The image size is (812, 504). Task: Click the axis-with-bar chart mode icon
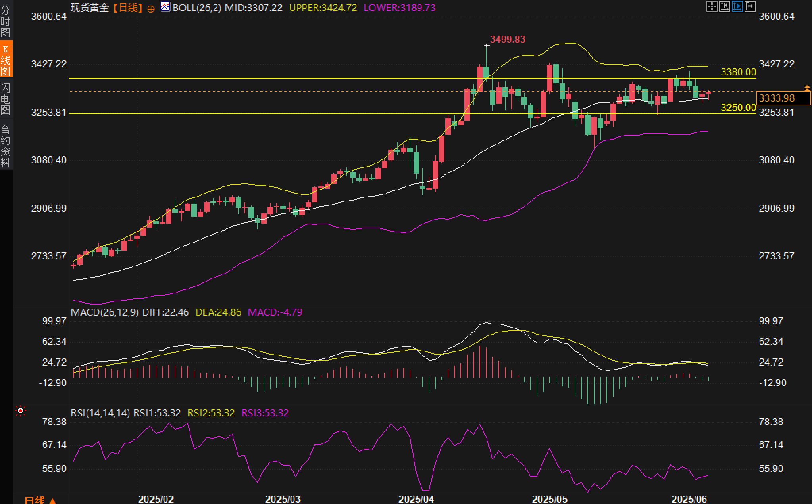(x=725, y=6)
